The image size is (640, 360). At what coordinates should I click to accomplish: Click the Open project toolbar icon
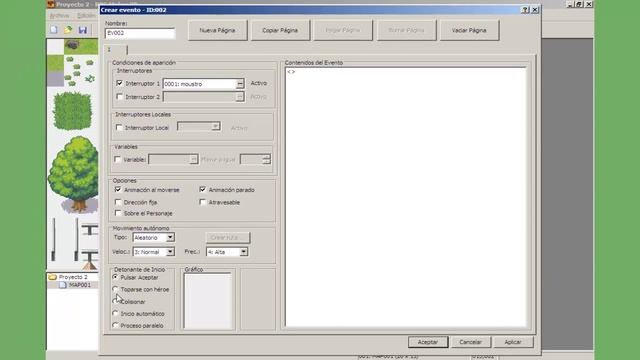tap(68, 30)
